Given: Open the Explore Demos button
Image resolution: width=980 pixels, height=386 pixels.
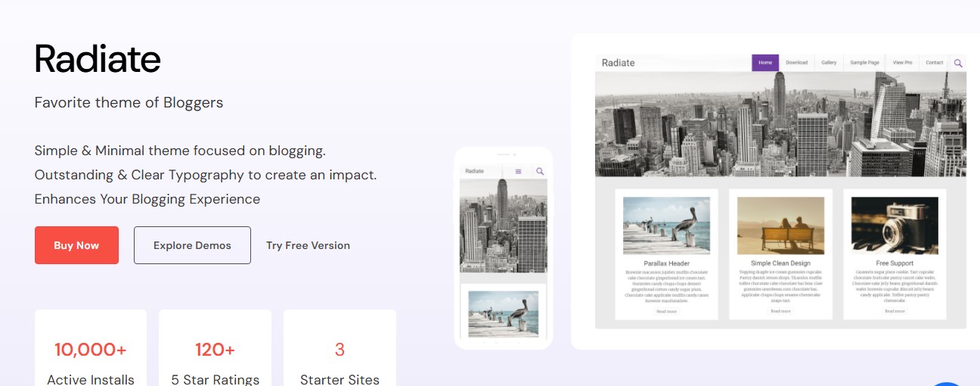Looking at the screenshot, I should pos(192,245).
